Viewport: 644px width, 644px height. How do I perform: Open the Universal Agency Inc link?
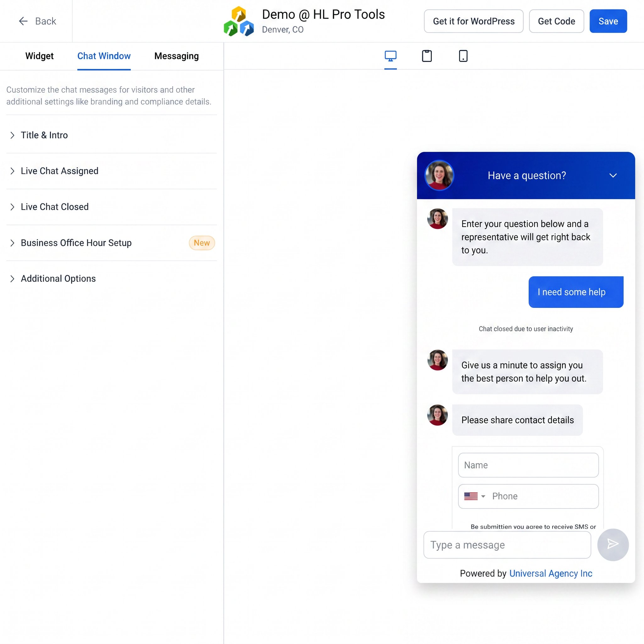551,573
